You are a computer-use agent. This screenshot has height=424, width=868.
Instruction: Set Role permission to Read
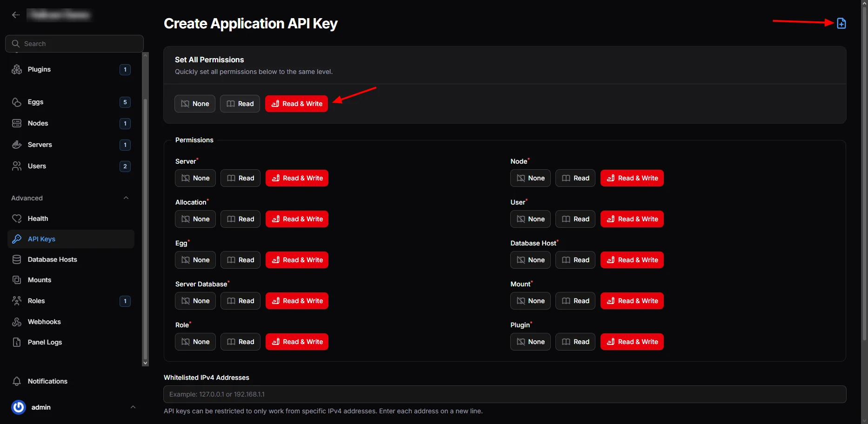(x=240, y=342)
